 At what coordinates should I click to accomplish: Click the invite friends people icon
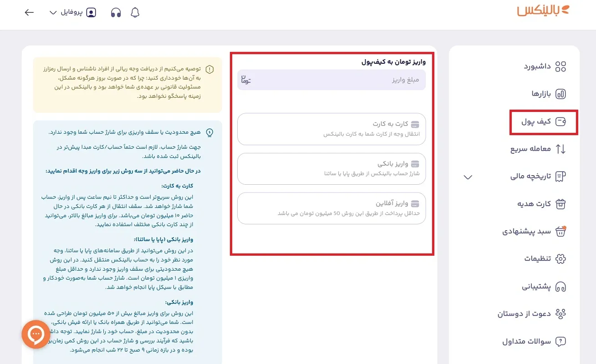coord(561,313)
